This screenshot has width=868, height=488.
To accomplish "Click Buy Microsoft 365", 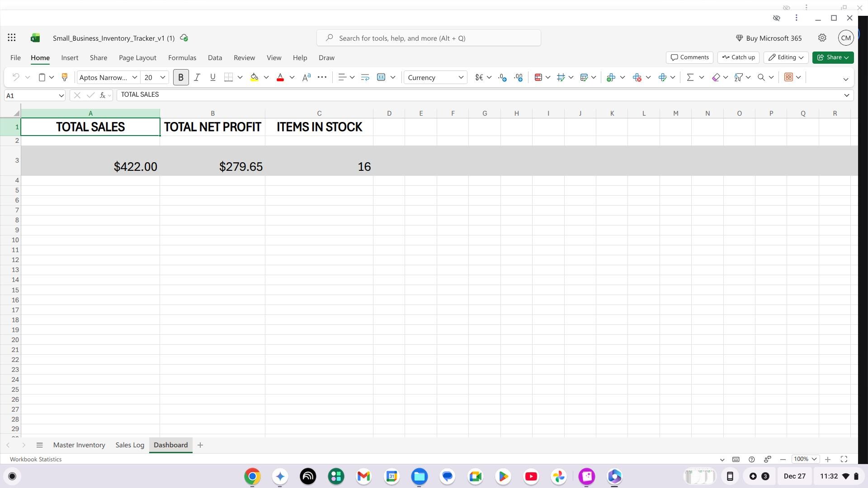I will (x=769, y=38).
